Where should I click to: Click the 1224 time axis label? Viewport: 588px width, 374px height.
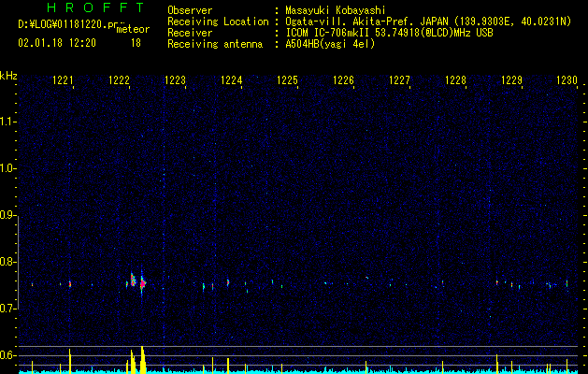[x=232, y=80]
